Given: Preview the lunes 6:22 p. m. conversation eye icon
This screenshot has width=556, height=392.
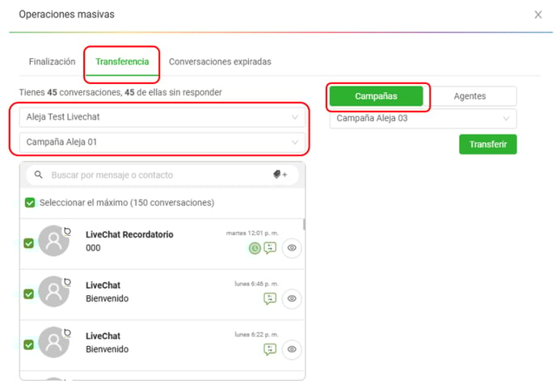Looking at the screenshot, I should [292, 349].
